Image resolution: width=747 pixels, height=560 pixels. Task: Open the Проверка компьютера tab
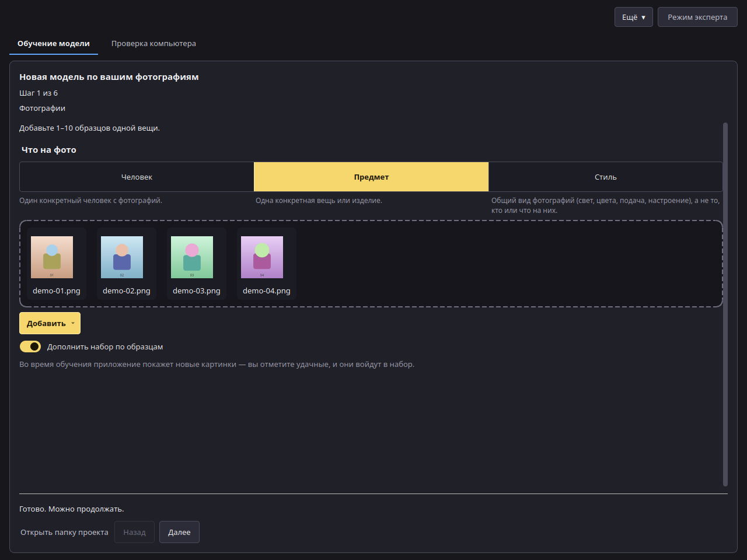point(153,44)
